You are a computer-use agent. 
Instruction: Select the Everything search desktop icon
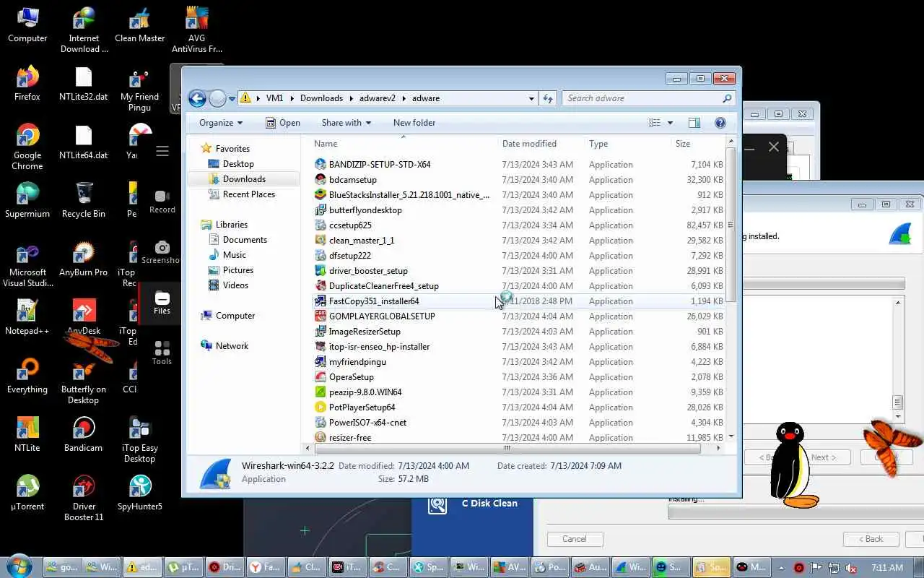point(27,376)
